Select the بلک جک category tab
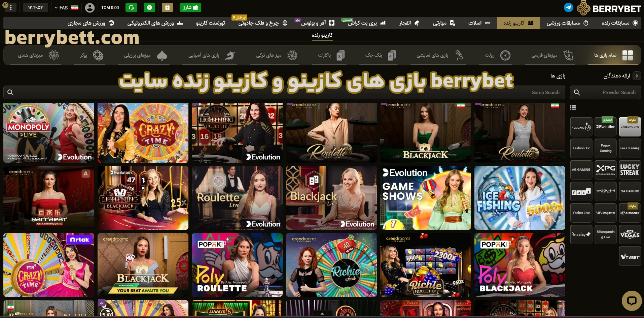Screen dimensions: 644x318 point(380,55)
